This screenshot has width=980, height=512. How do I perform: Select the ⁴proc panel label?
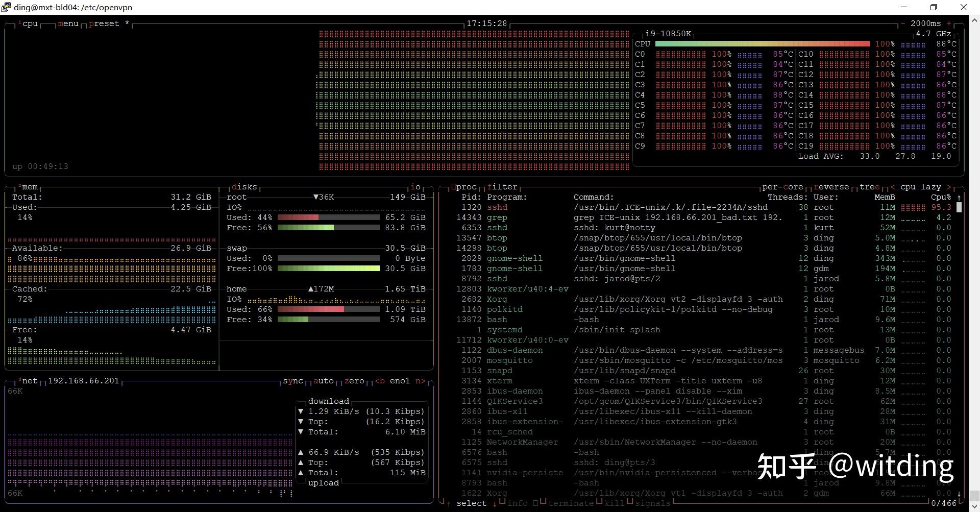pyautogui.click(x=463, y=187)
